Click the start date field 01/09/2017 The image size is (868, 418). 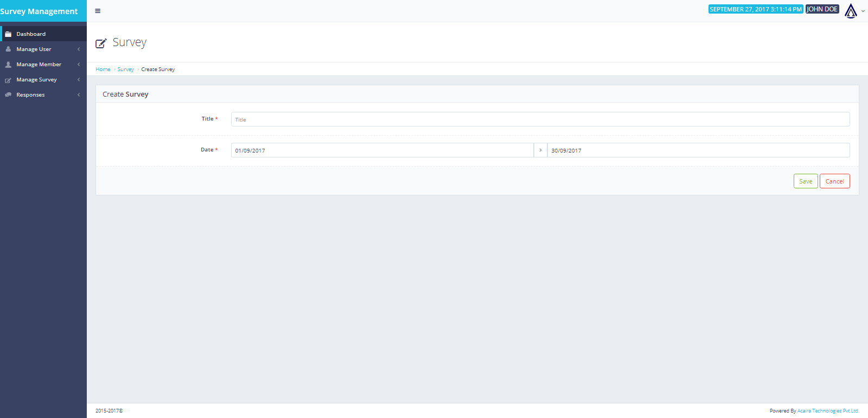382,150
